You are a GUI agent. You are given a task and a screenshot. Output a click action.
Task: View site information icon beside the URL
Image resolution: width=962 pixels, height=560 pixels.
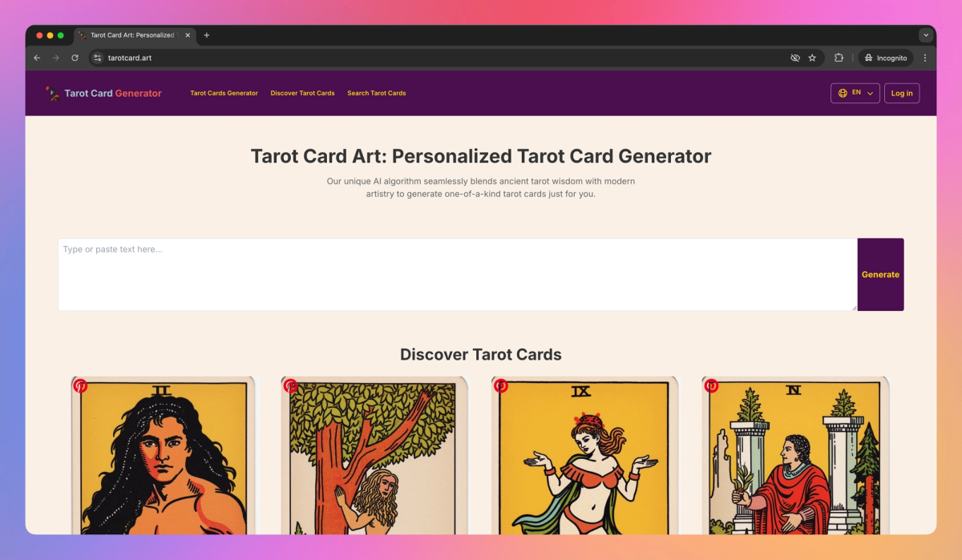[x=98, y=58]
